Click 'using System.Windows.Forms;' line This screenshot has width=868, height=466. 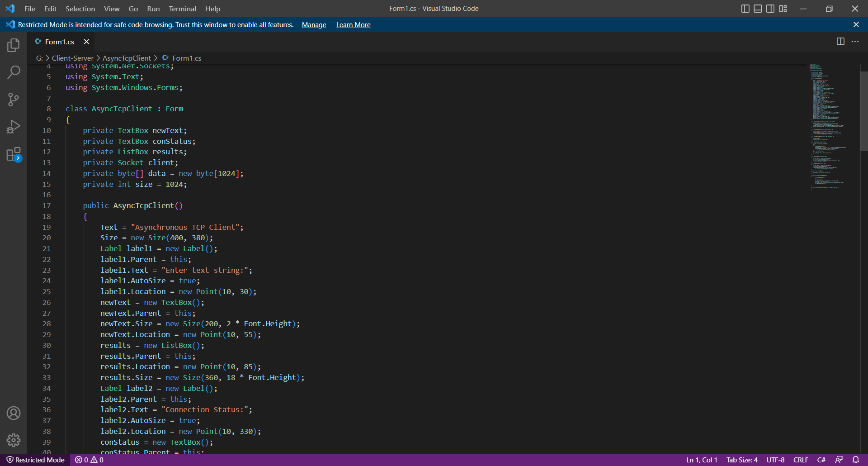[x=124, y=88]
